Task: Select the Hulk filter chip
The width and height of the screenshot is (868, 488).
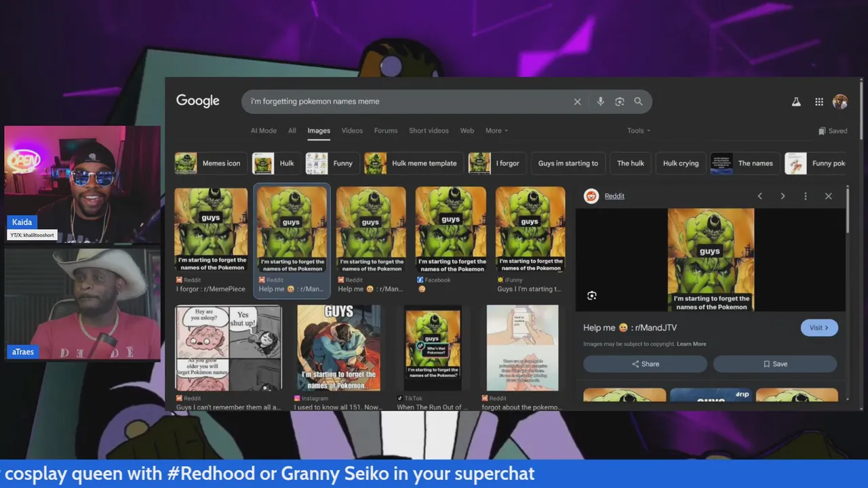Action: point(276,163)
